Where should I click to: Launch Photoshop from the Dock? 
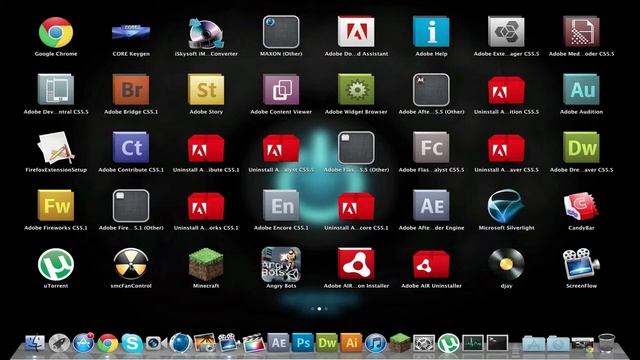[303, 343]
